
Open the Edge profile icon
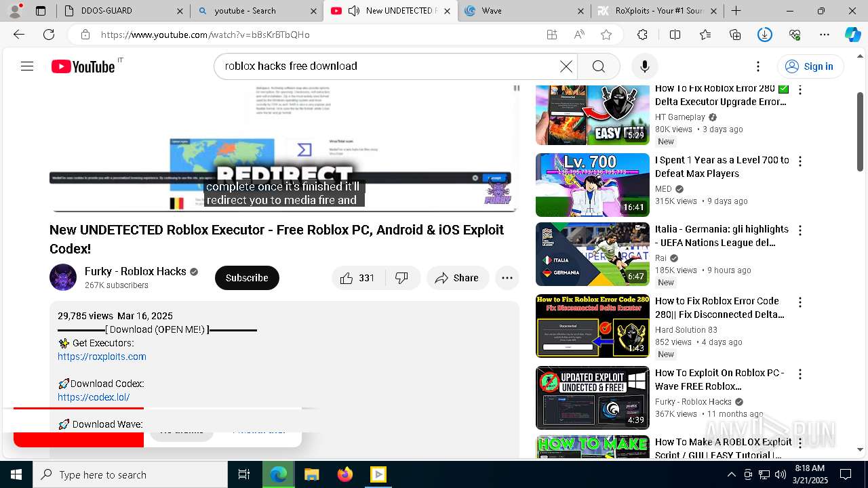(15, 11)
